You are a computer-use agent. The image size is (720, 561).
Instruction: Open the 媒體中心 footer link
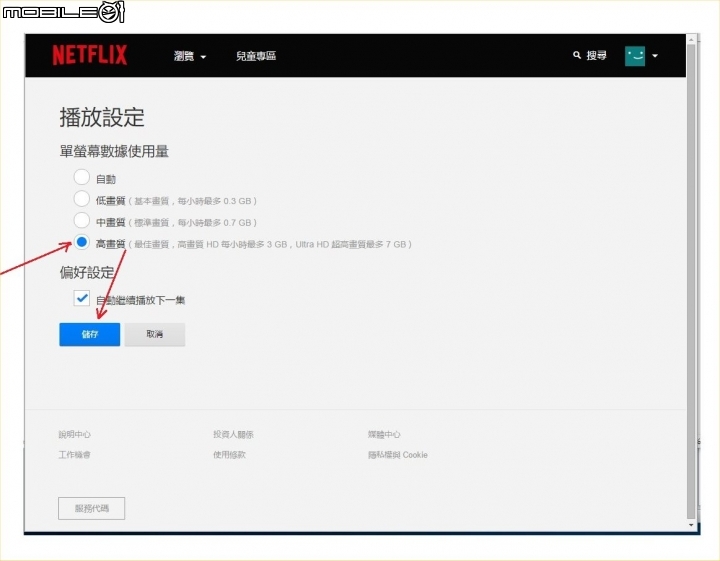[x=384, y=434]
